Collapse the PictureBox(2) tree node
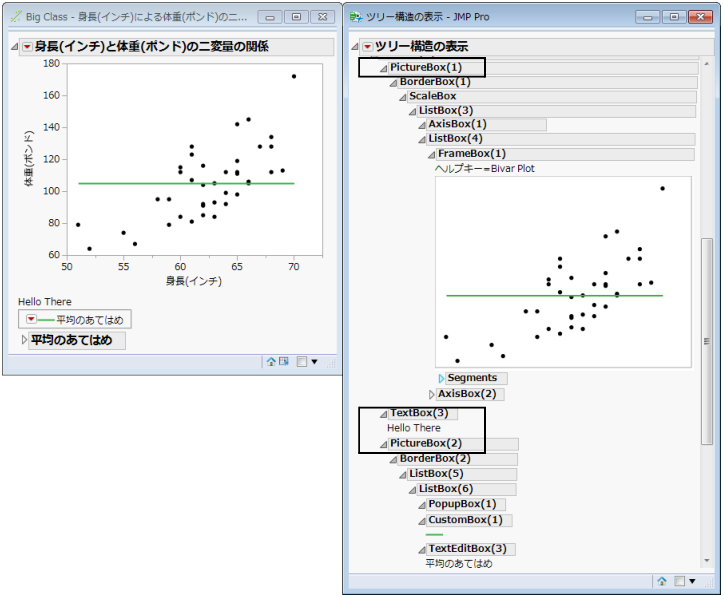 point(383,445)
